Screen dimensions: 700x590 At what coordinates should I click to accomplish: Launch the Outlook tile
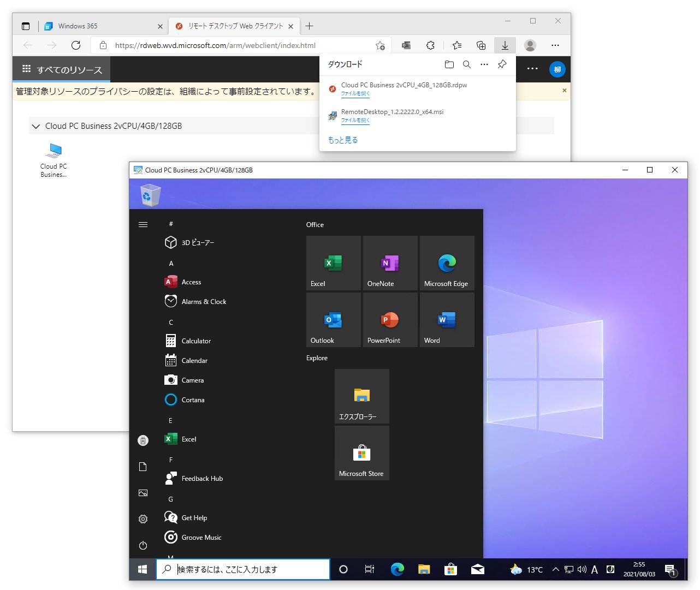tap(334, 320)
